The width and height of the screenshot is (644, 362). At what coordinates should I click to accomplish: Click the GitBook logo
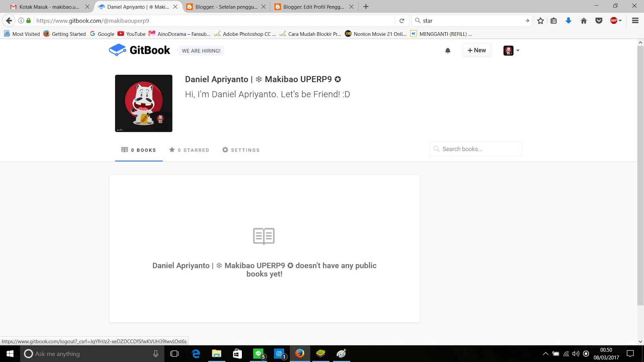coord(140,50)
